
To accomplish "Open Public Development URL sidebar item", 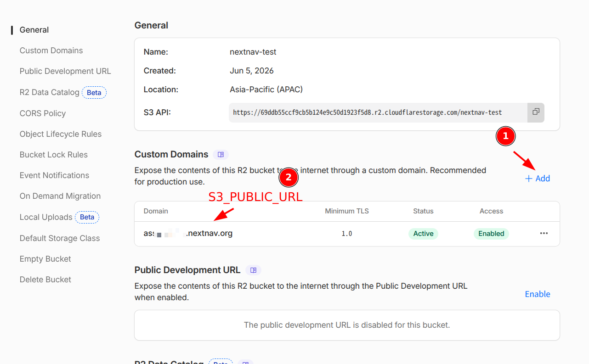I will (x=65, y=71).
